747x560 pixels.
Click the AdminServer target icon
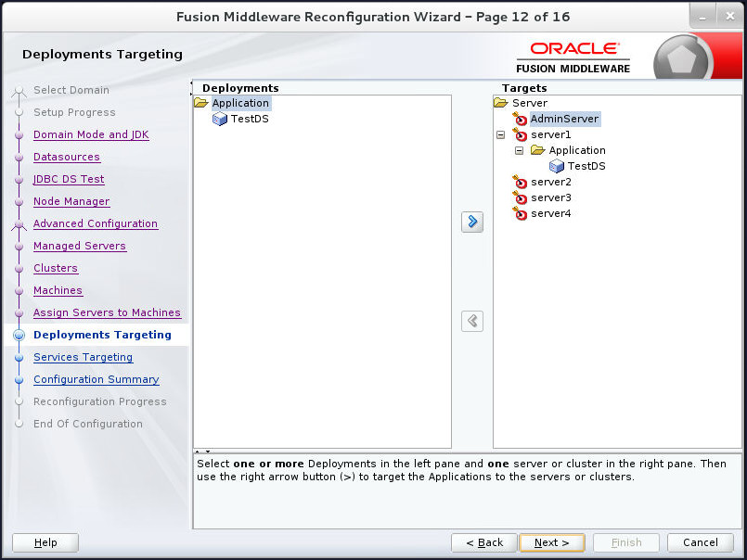click(520, 119)
